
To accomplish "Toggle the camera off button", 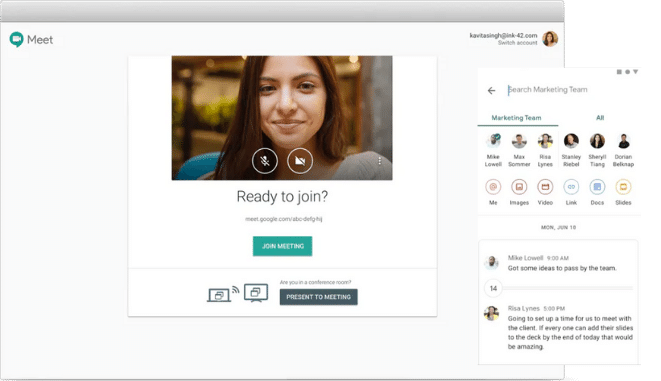I will [300, 161].
